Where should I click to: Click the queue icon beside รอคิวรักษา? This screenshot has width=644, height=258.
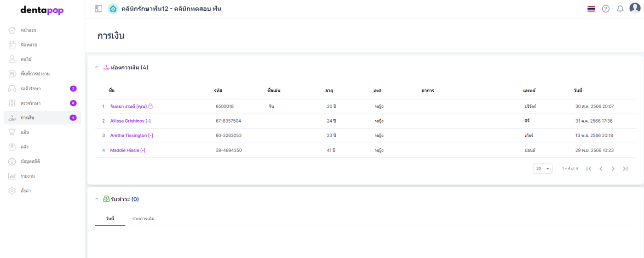coord(12,88)
